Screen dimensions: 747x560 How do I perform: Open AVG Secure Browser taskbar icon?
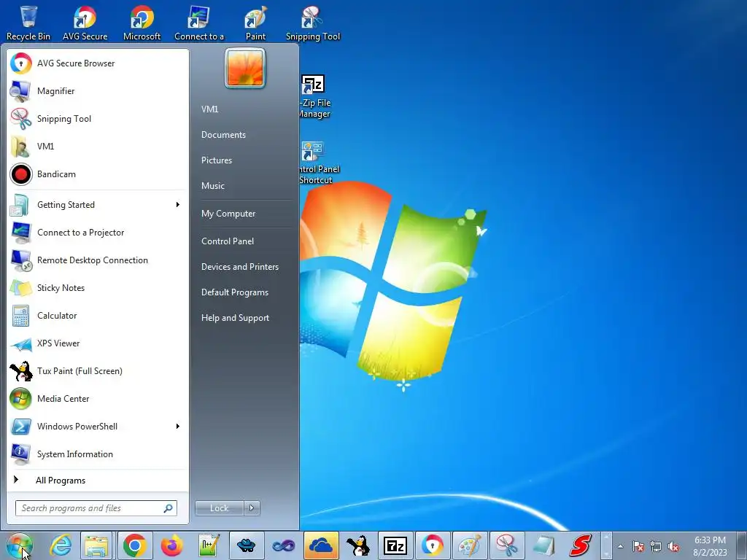tap(432, 545)
